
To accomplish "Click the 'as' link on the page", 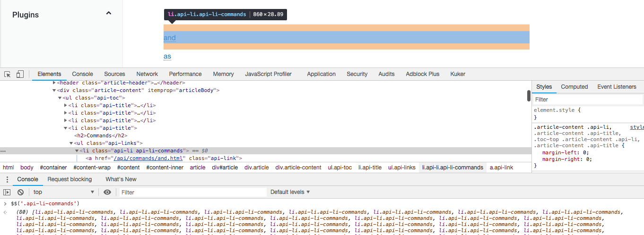I will tap(167, 56).
